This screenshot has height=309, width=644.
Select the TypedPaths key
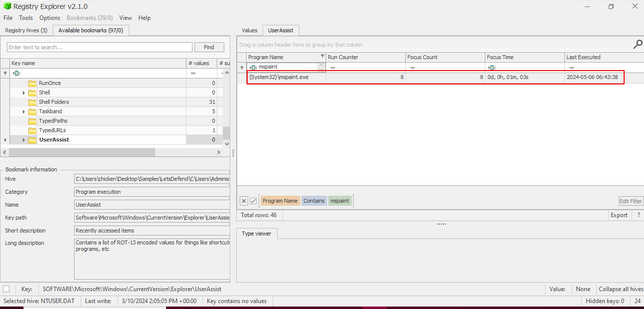click(53, 121)
